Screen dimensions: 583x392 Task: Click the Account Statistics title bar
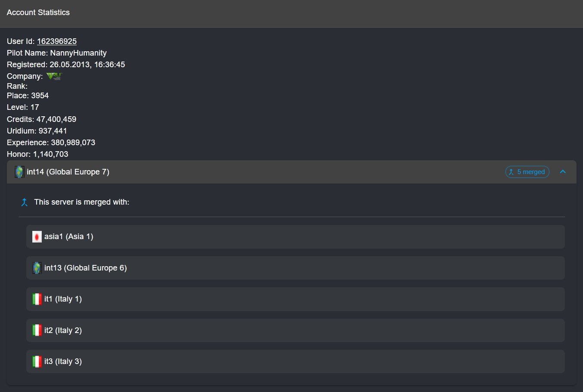click(291, 13)
